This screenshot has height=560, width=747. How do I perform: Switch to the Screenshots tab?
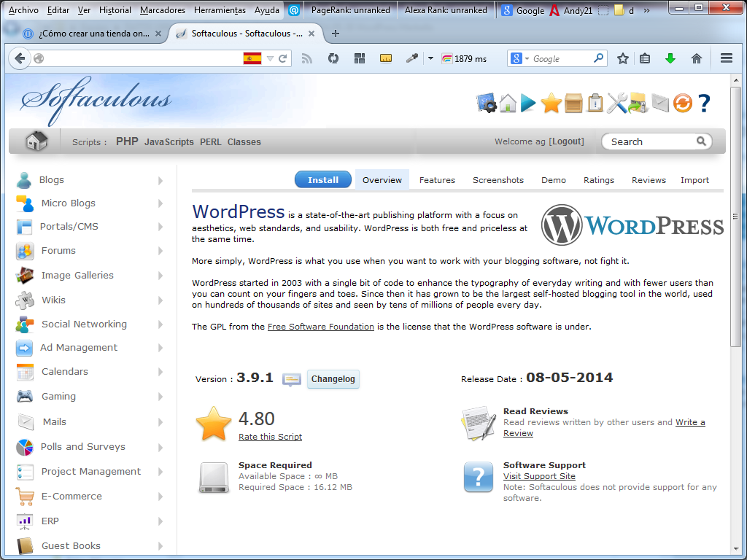click(x=498, y=180)
